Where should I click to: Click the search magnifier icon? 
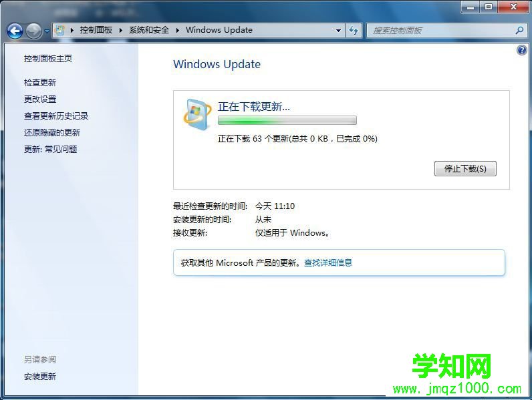click(519, 31)
